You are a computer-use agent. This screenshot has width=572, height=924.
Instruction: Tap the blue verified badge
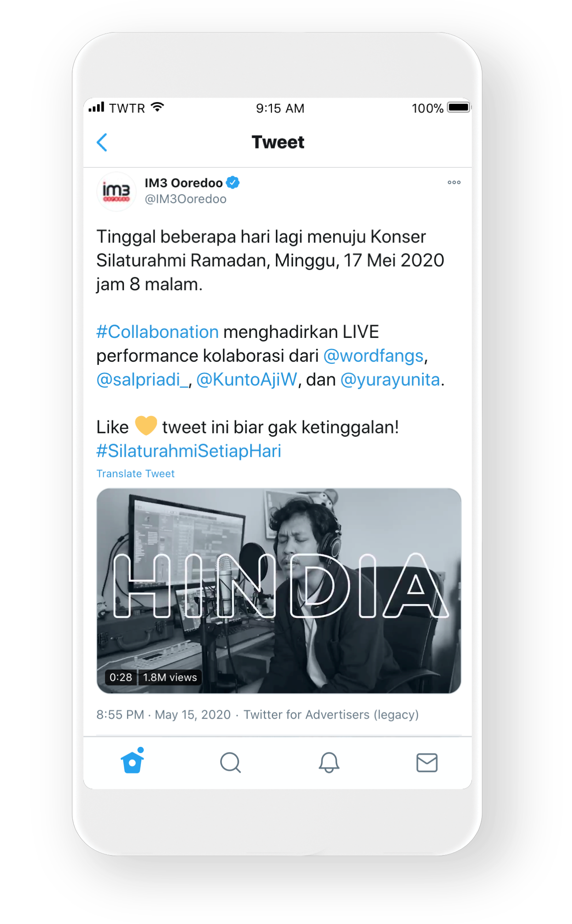[x=233, y=182]
